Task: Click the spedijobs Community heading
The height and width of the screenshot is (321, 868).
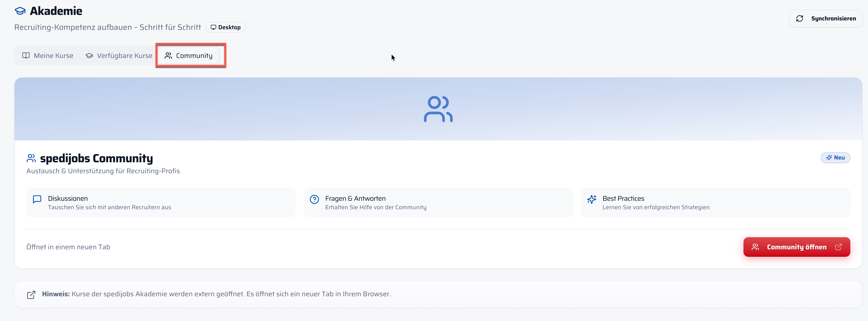Action: [96, 158]
